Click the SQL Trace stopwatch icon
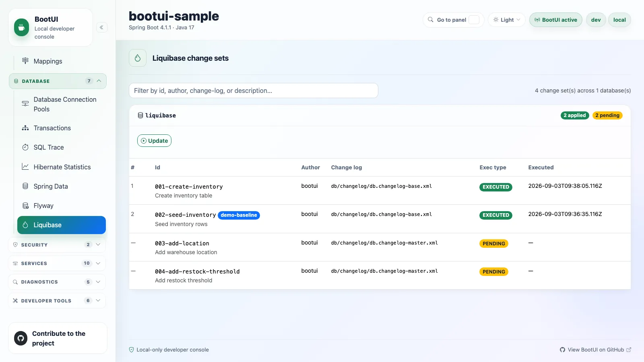Image resolution: width=644 pixels, height=362 pixels. coord(25,147)
